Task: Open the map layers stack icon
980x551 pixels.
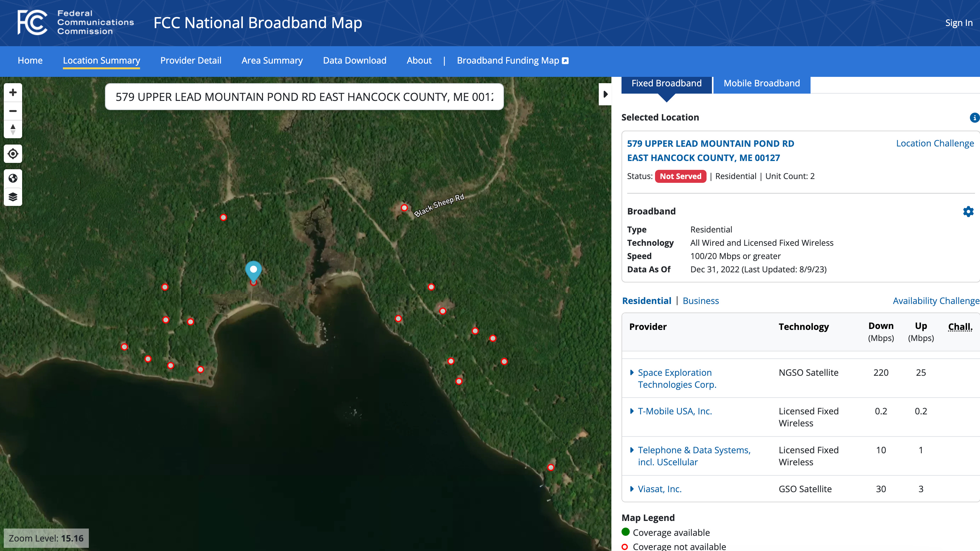Action: 13,197
